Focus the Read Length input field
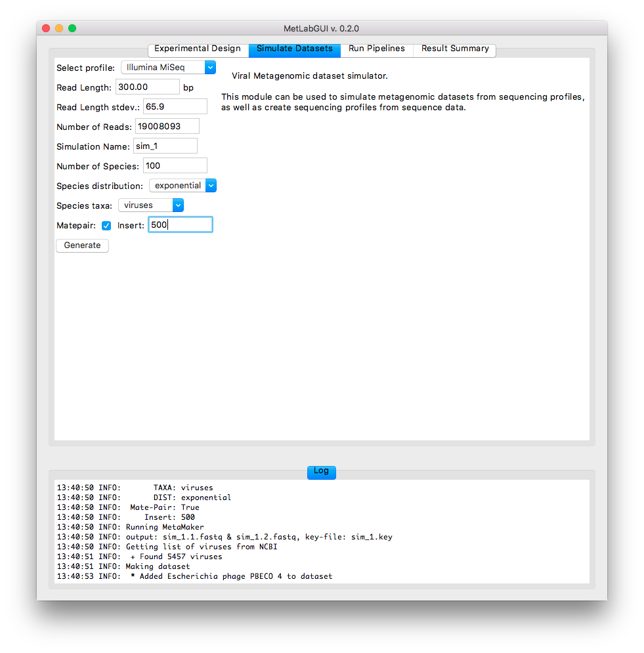The height and width of the screenshot is (653, 644). coord(148,87)
